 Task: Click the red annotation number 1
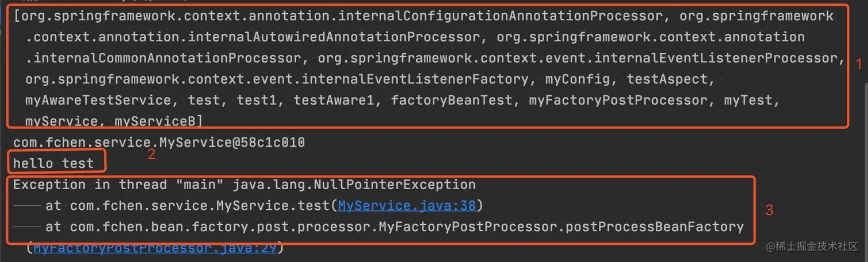(859, 65)
